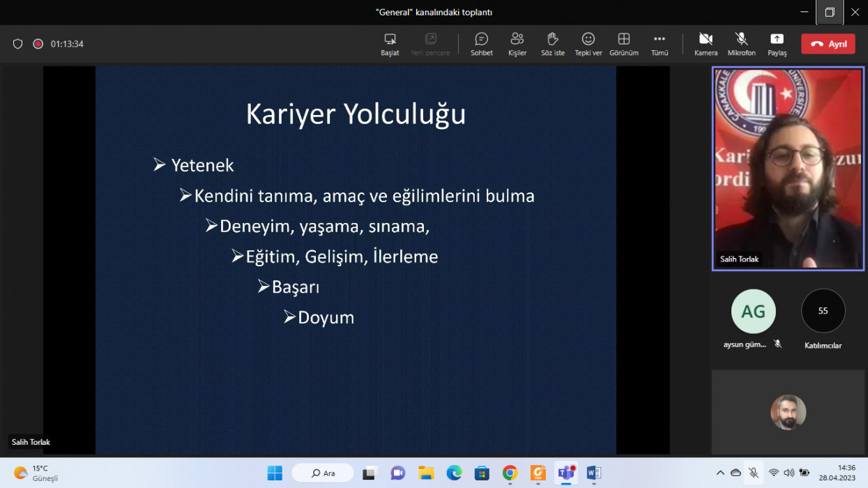868x488 pixels.
Task: Turn on the Kamera
Action: 706,44
